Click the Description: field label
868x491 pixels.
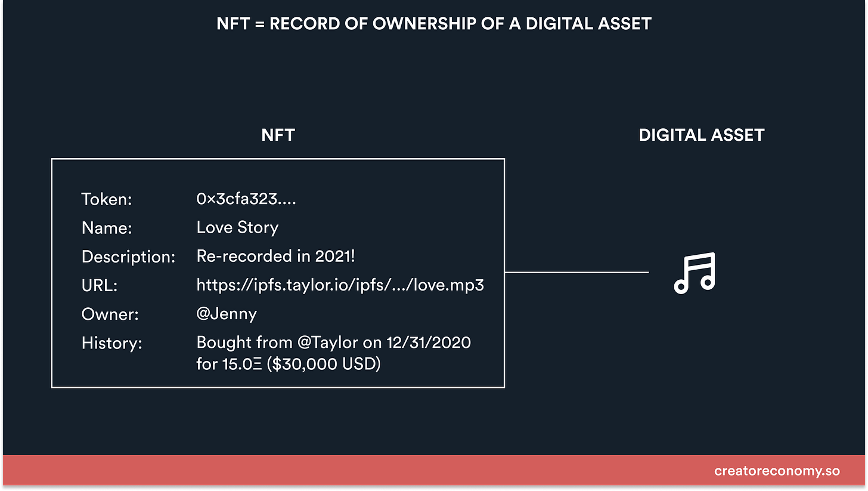pyautogui.click(x=128, y=257)
